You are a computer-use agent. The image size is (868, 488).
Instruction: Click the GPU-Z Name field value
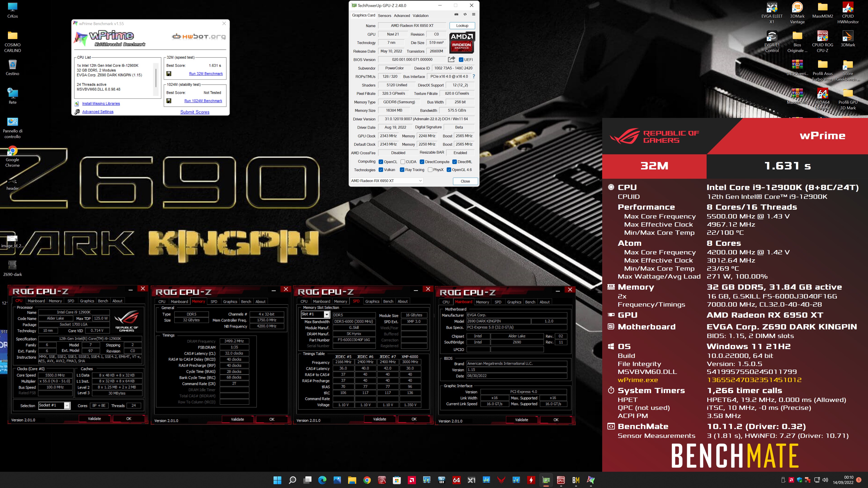pos(412,26)
